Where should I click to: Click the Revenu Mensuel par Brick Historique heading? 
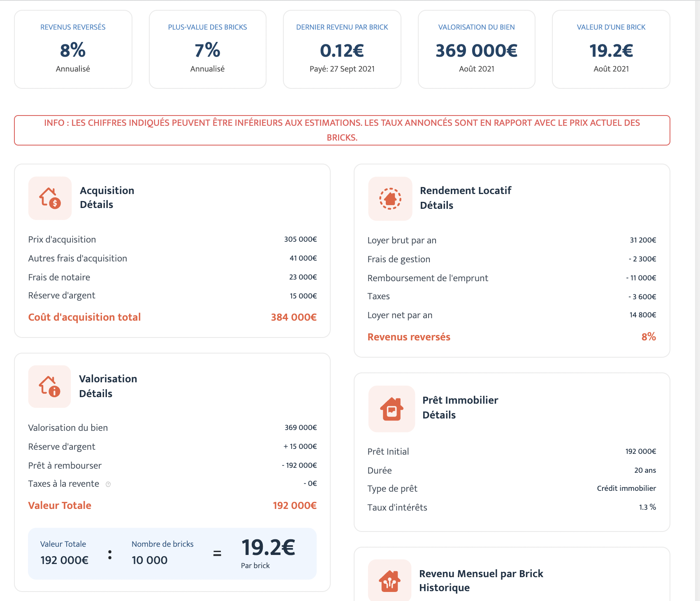point(481,580)
